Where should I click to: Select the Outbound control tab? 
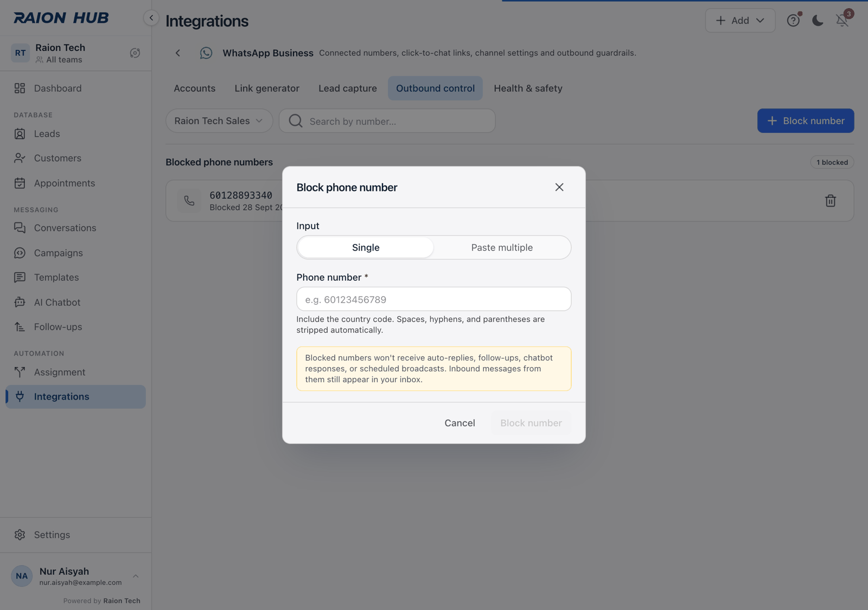click(x=435, y=88)
